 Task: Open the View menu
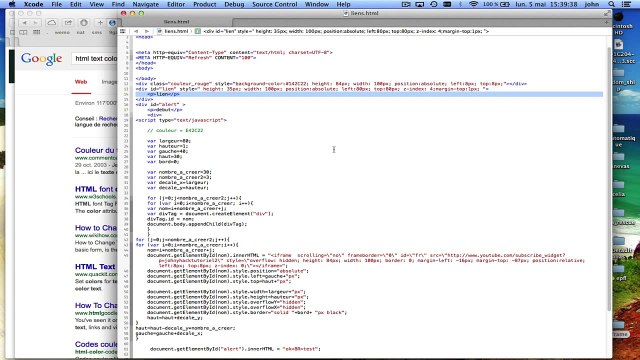[x=96, y=4]
